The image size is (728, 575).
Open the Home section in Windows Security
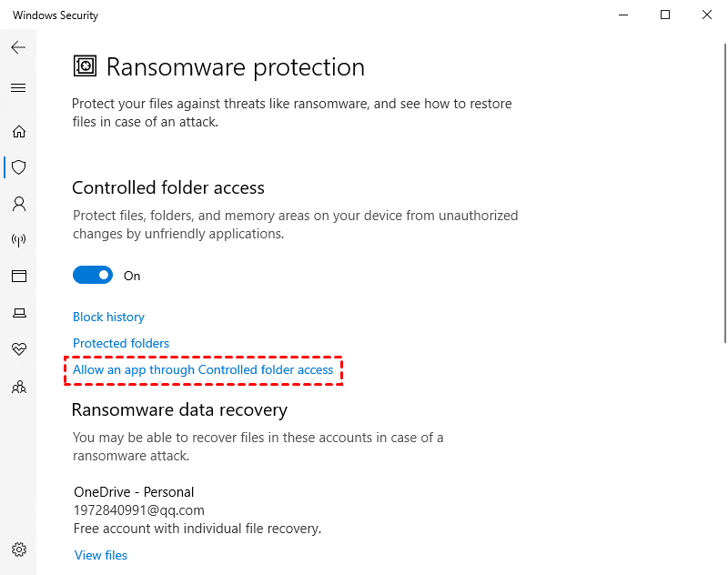coord(19,131)
